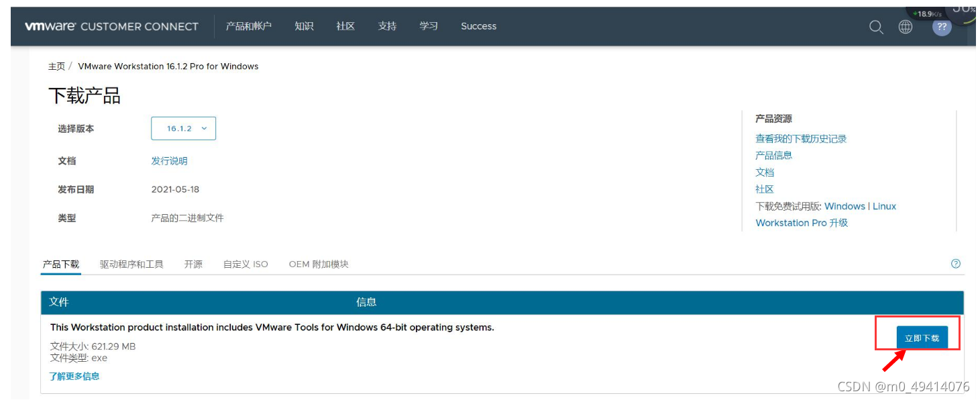Screen dimensions: 980x400
Task: Open the 社区 navigation menu
Action: [345, 26]
